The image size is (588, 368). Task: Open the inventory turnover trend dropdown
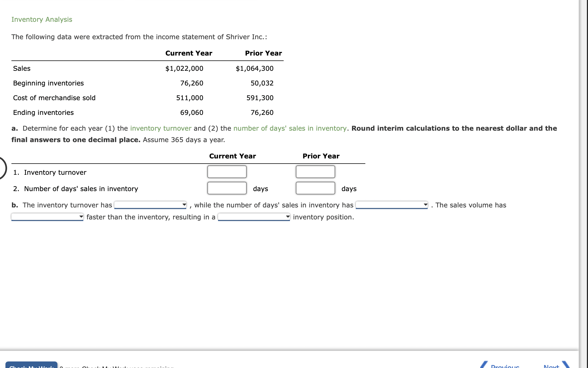[x=150, y=205]
